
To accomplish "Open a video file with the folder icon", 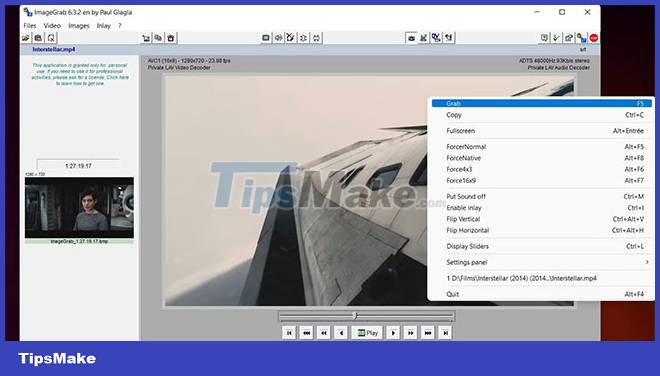I will (x=26, y=38).
